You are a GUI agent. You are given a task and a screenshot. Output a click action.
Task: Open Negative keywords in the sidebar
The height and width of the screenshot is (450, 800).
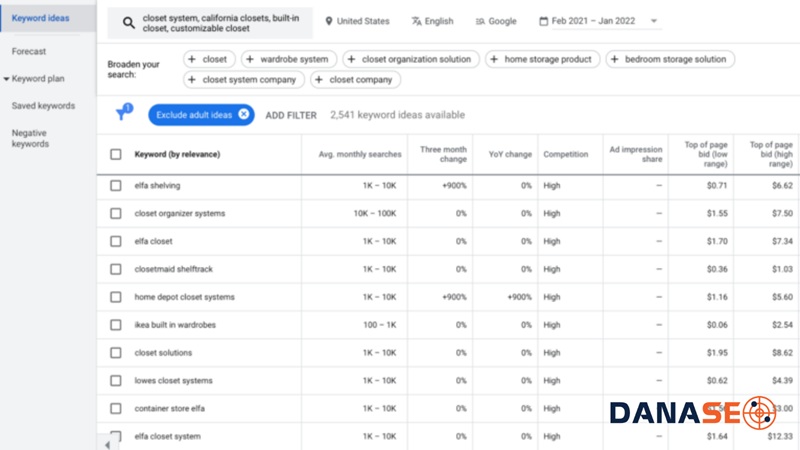(x=30, y=138)
